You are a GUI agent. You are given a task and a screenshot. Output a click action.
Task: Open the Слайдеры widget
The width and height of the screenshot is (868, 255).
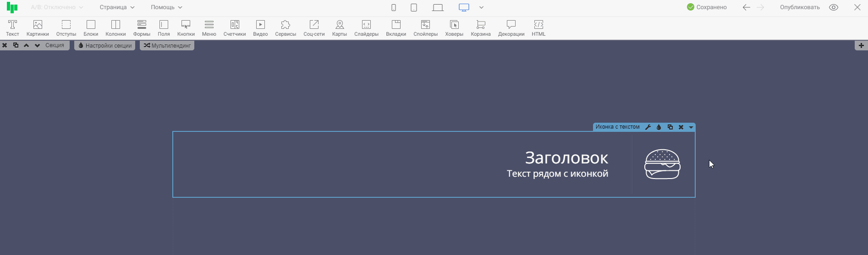pyautogui.click(x=366, y=28)
